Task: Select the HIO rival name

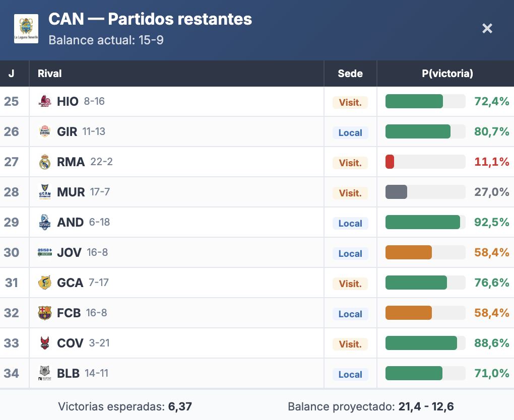Action: click(x=68, y=101)
